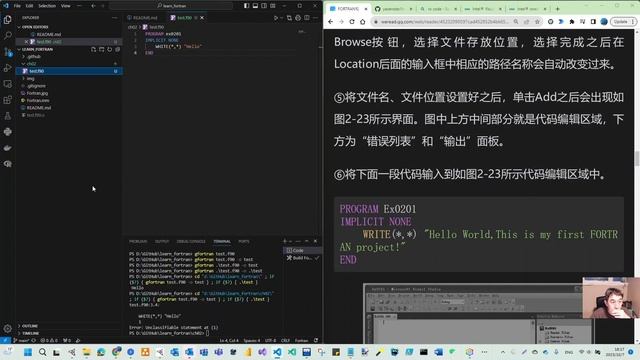Image resolution: width=640 pixels, height=360 pixels.
Task: Click New File icon in LEARN_FORTRAN header
Action: click(93, 49)
